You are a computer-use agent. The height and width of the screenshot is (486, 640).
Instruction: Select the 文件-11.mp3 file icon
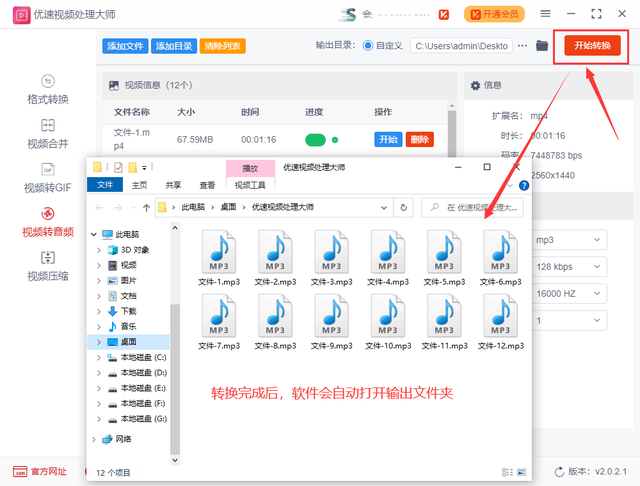click(x=444, y=315)
